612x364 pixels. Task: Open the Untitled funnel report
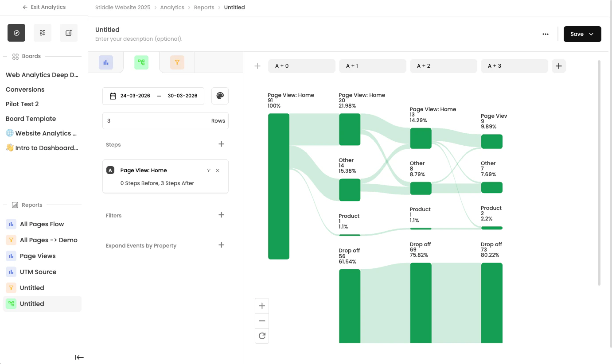click(42, 288)
